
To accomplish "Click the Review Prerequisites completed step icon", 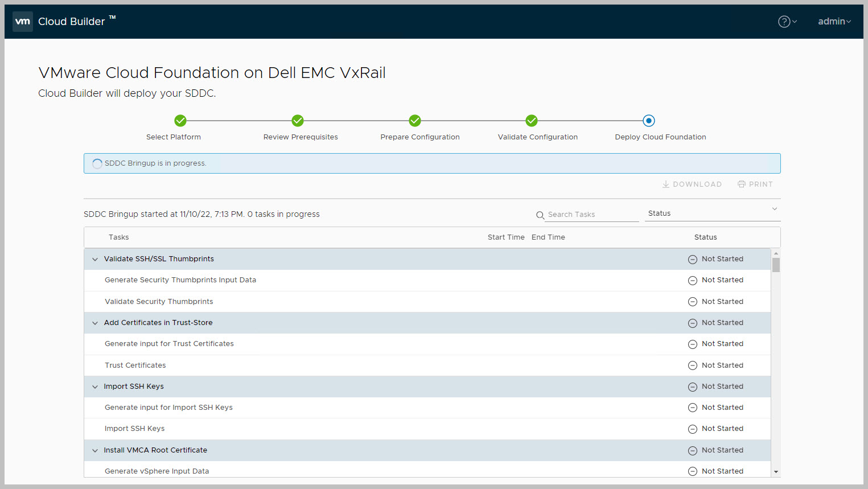I will 298,121.
